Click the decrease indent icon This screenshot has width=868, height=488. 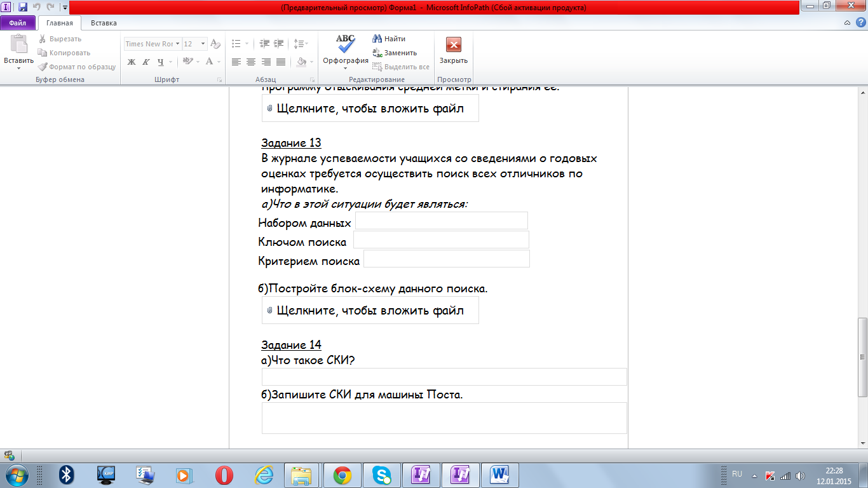[x=265, y=44]
